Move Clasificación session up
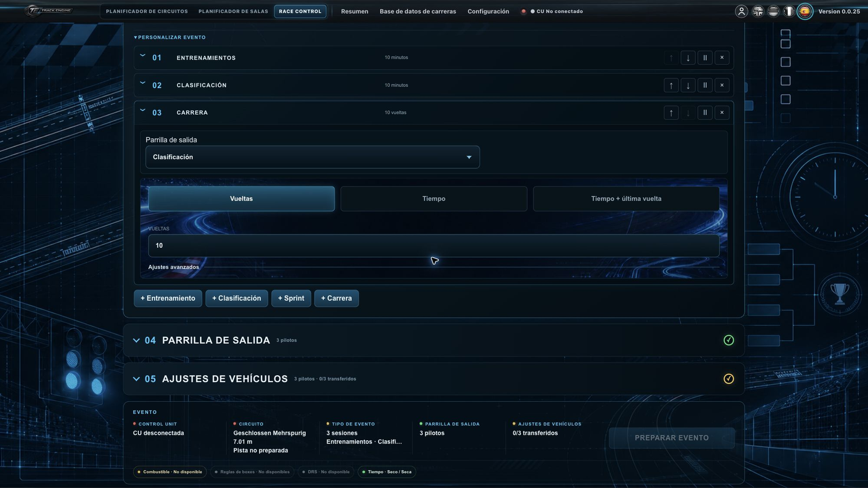 (671, 85)
